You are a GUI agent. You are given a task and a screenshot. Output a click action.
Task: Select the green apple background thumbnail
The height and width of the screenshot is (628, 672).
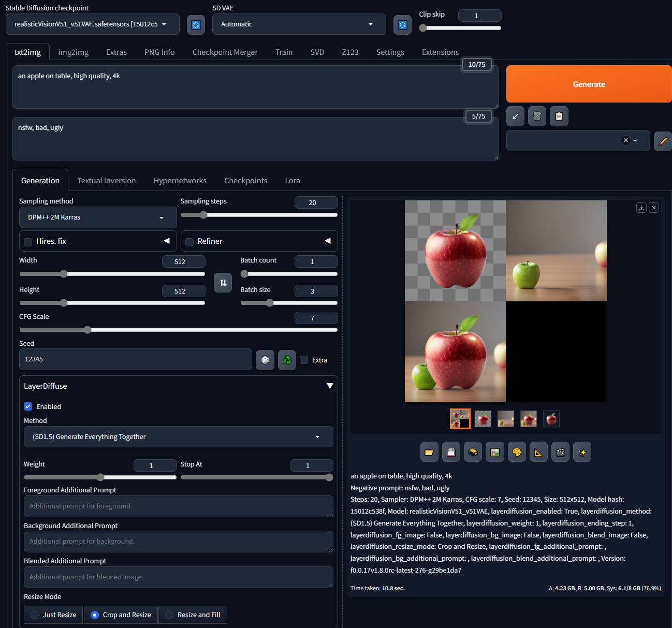[x=506, y=419]
